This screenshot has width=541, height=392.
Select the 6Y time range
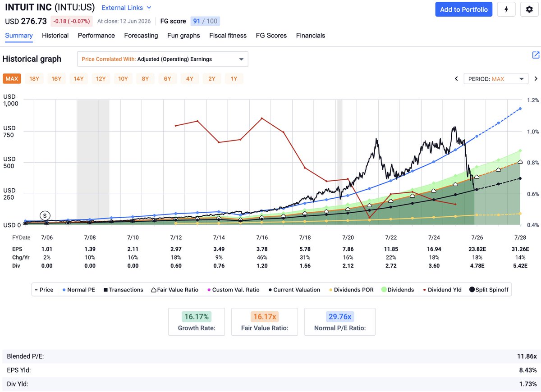167,79
